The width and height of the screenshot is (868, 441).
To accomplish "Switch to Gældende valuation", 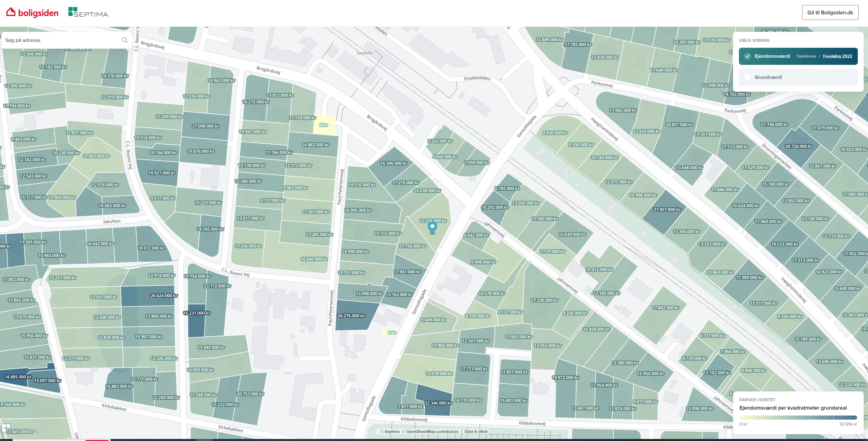I will (x=806, y=56).
